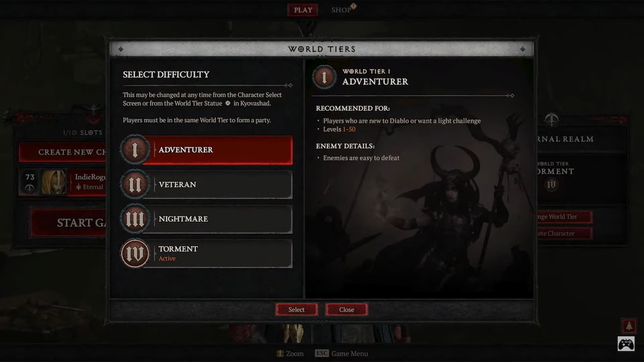Select the Adventurer World Tier icon

tap(135, 149)
